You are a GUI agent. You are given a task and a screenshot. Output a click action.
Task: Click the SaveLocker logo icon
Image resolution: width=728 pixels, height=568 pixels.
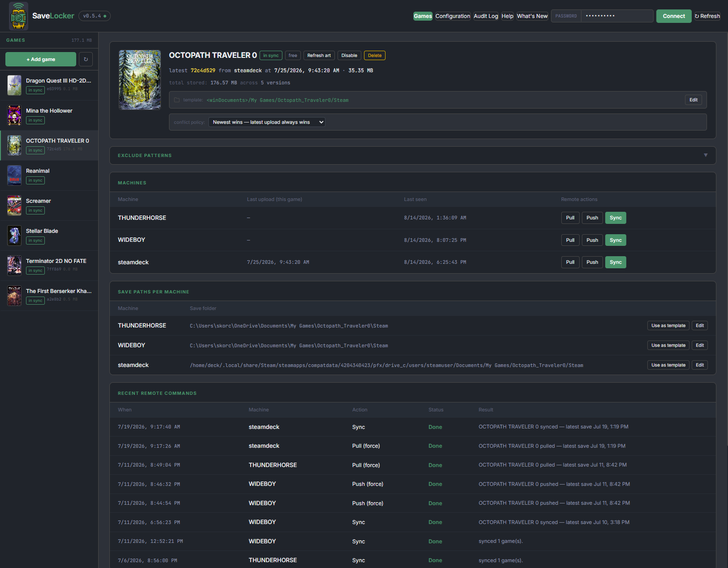pyautogui.click(x=18, y=16)
